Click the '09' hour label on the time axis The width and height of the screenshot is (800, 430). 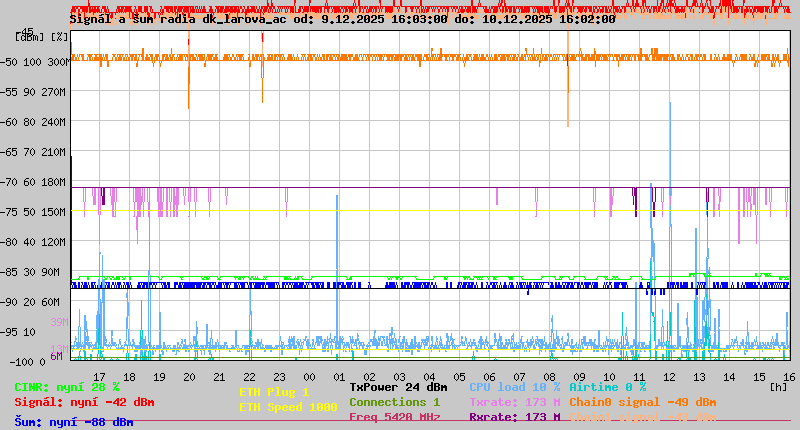coord(580,377)
